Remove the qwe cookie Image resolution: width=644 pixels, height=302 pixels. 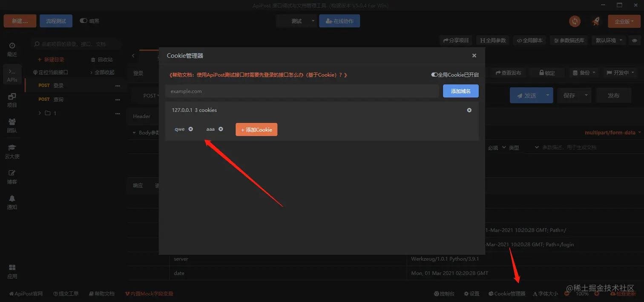(x=191, y=129)
